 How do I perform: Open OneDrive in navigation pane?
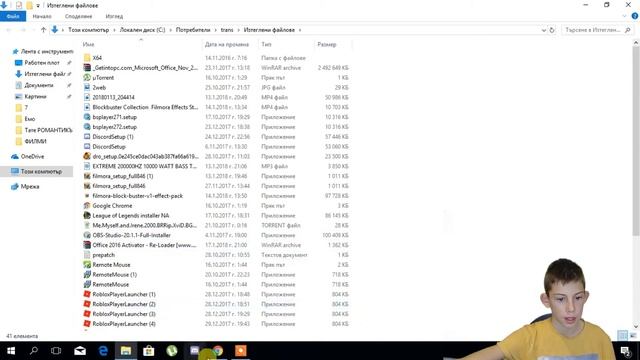point(32,157)
